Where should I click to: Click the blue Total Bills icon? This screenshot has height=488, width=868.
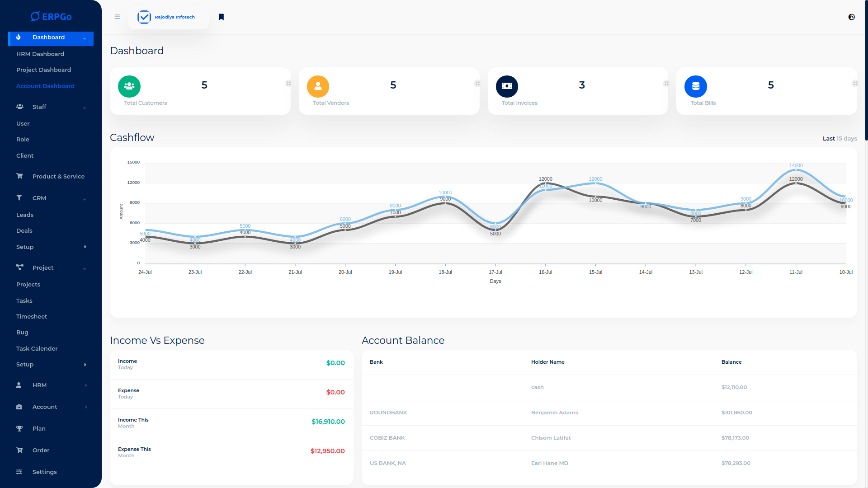coord(695,86)
